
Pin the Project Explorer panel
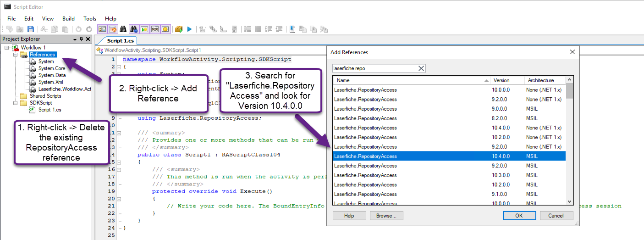tap(82, 39)
